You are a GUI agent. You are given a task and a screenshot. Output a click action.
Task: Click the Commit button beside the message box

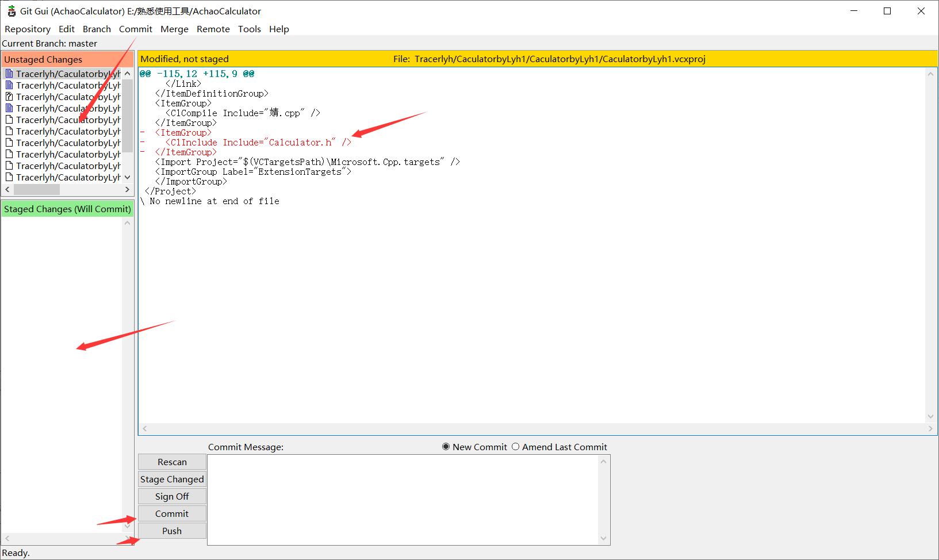coord(172,513)
